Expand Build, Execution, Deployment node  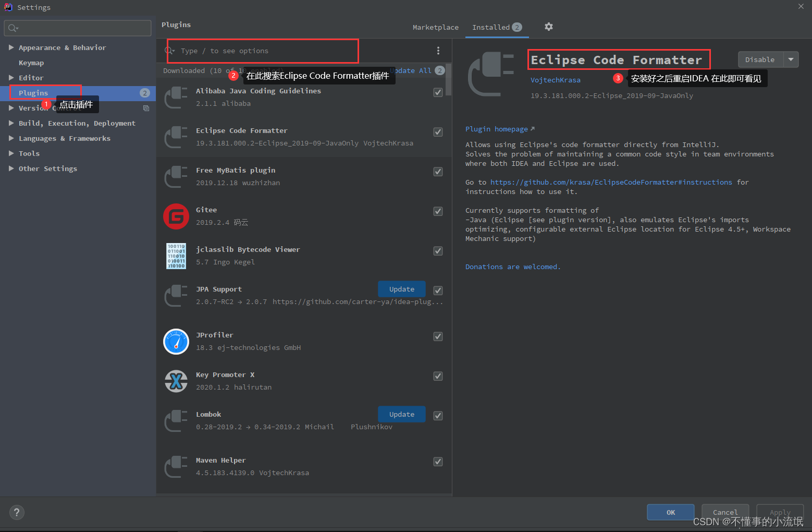pos(11,123)
